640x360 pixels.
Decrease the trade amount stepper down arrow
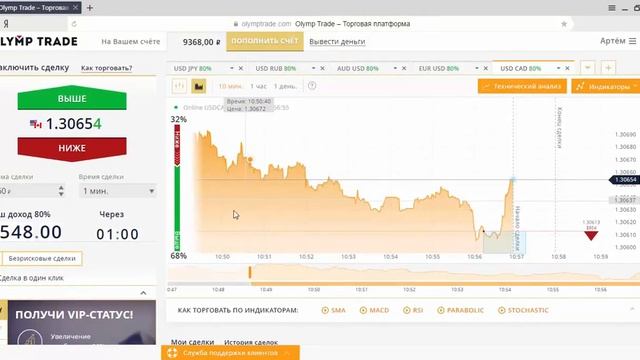(61, 194)
